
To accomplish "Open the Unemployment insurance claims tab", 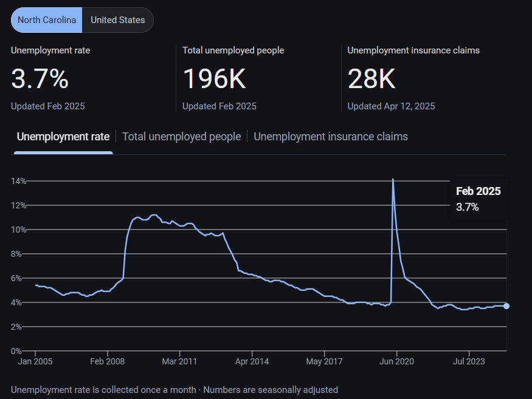I will [330, 137].
